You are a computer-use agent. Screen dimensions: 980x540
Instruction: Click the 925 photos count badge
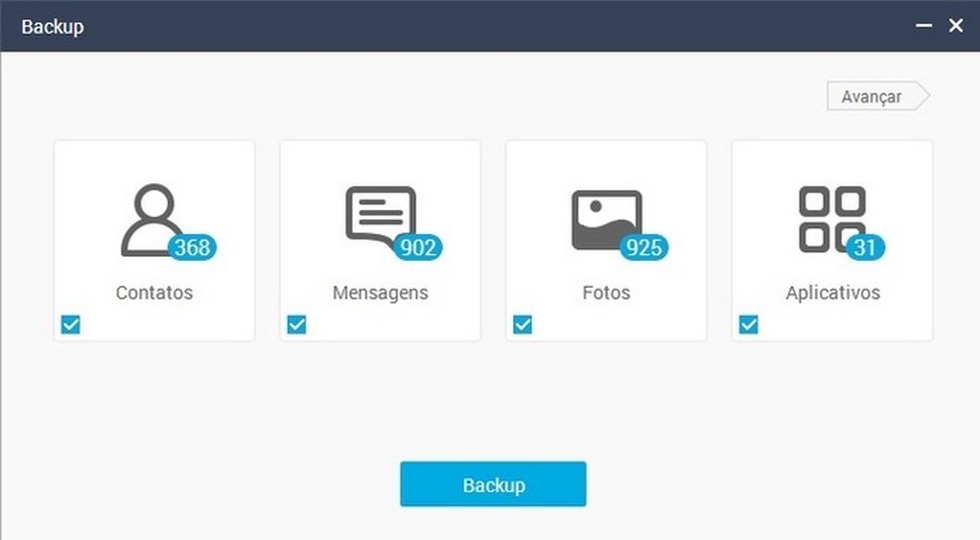[643, 247]
